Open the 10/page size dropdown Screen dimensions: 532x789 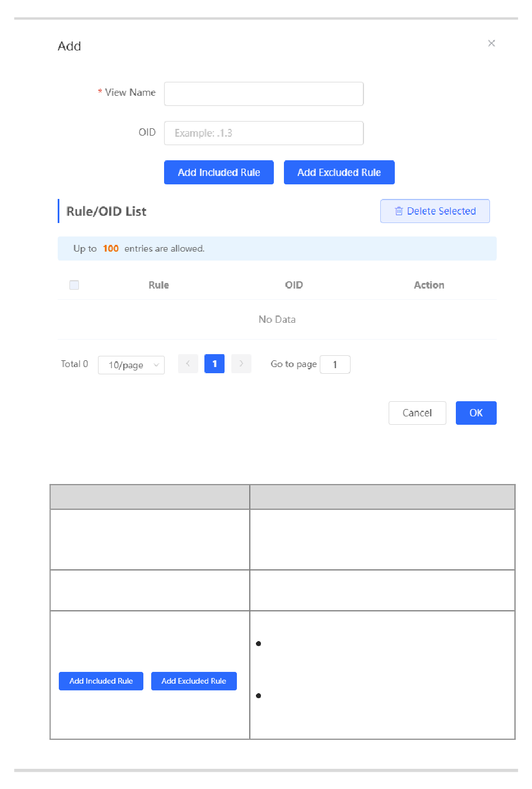coord(131,365)
